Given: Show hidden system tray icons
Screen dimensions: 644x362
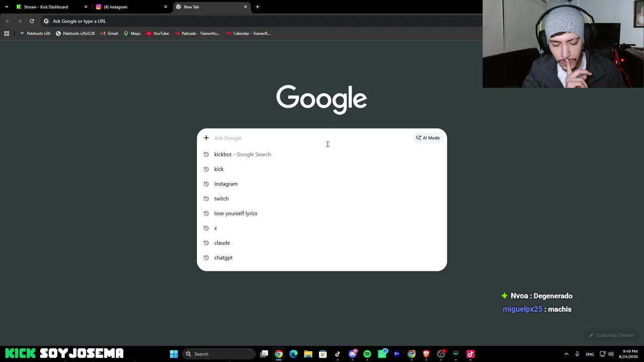Looking at the screenshot, I should pyautogui.click(x=566, y=354).
